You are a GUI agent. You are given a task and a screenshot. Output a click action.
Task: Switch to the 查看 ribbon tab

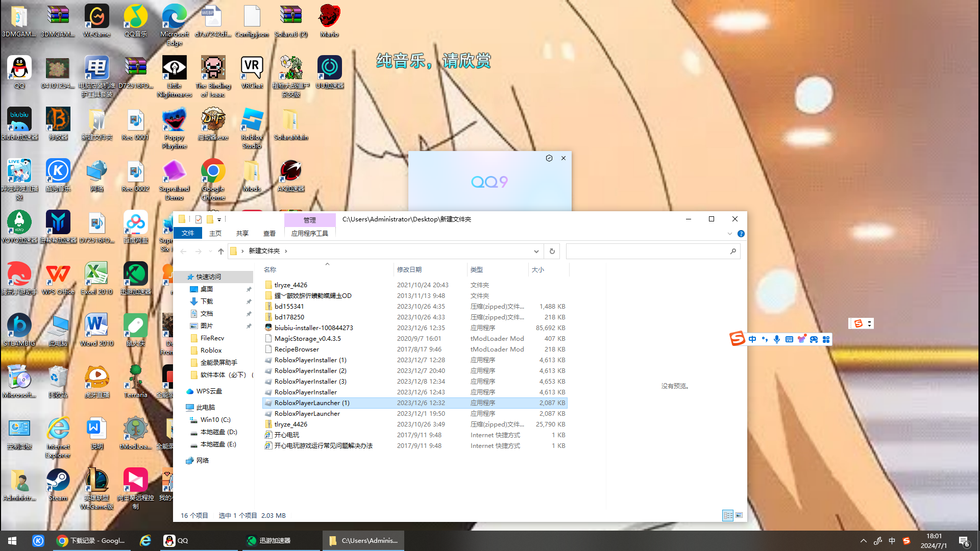(x=269, y=233)
